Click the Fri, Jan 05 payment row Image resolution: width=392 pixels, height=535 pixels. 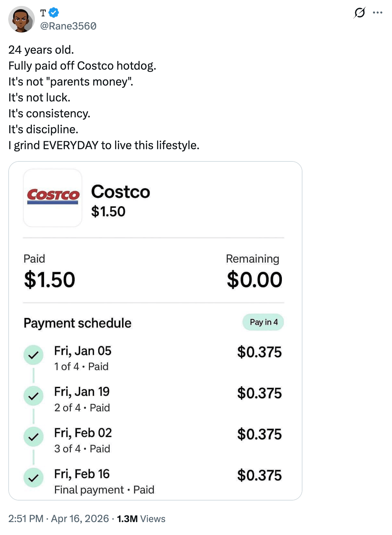pos(83,351)
